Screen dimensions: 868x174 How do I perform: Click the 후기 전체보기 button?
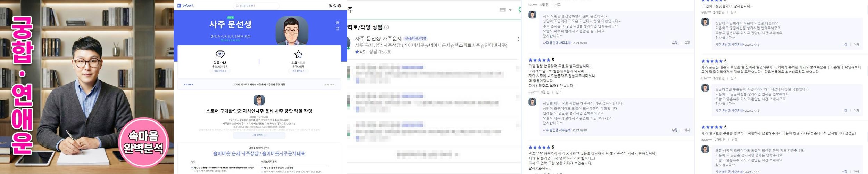tap(298, 71)
